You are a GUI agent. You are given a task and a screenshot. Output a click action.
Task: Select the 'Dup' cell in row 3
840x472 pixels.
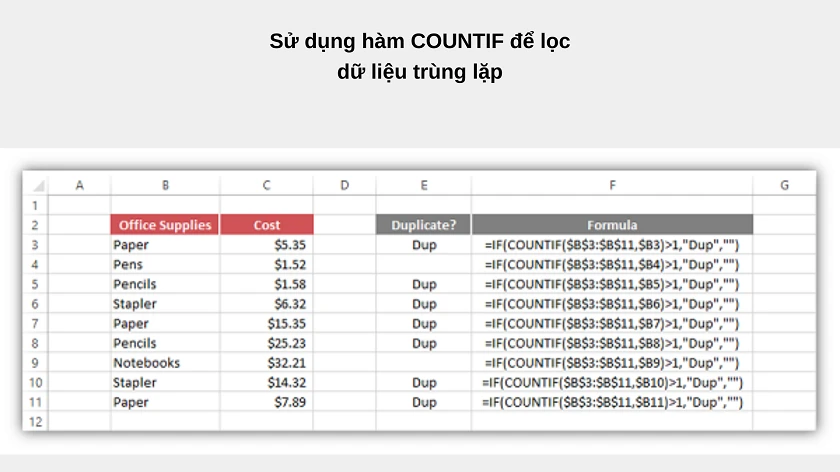[424, 245]
